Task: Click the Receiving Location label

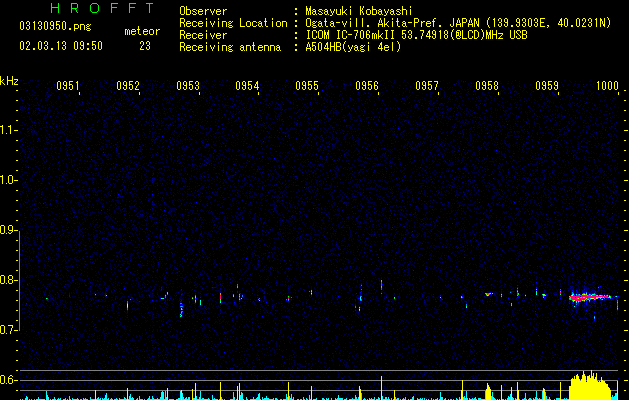Action: pos(233,23)
